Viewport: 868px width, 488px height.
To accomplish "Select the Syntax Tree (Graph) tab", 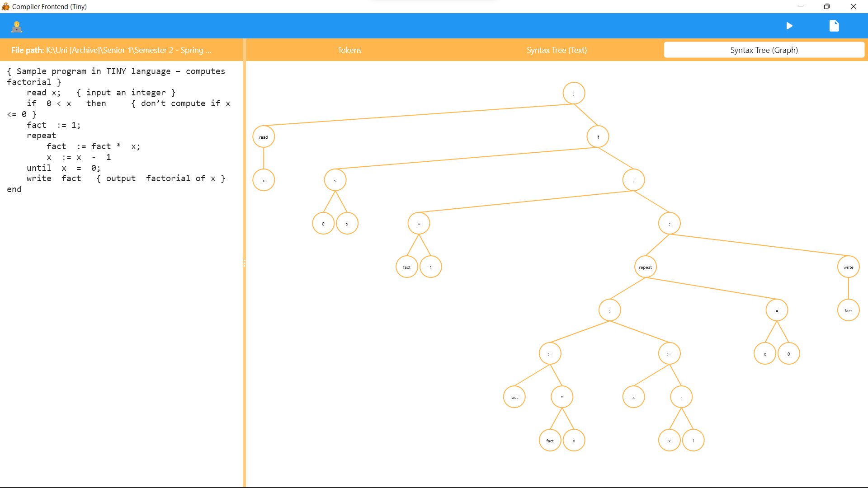I will pyautogui.click(x=764, y=50).
